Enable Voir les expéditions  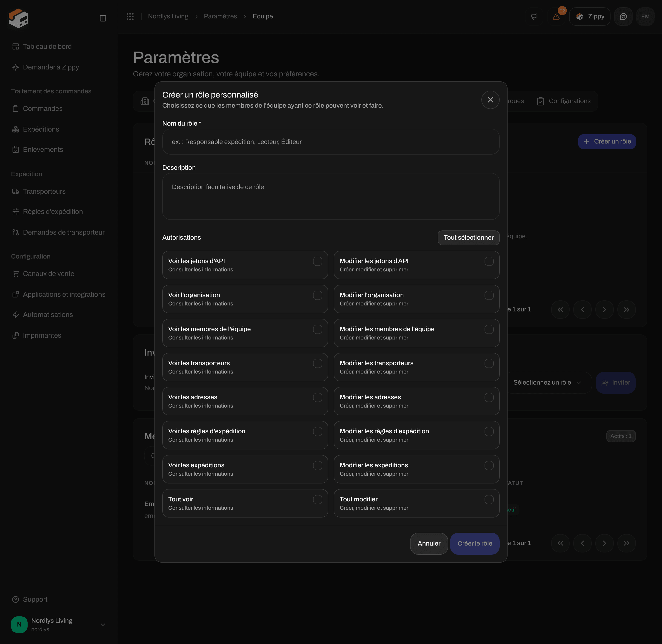click(317, 466)
